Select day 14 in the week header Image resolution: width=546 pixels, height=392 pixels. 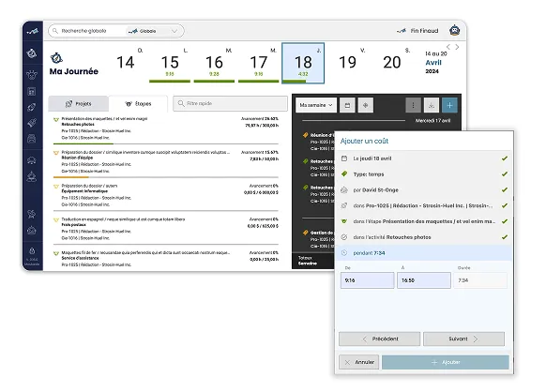pos(126,64)
